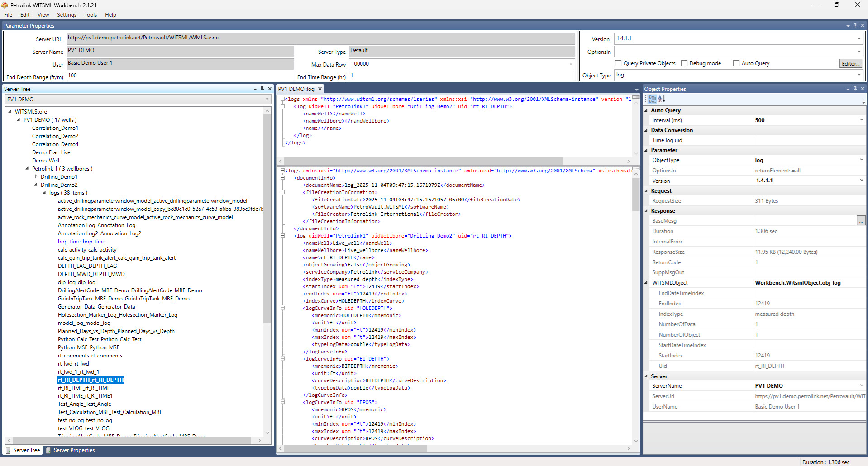Screen dimensions: 868x466
Task: Click the Editor... button
Action: tap(850, 64)
